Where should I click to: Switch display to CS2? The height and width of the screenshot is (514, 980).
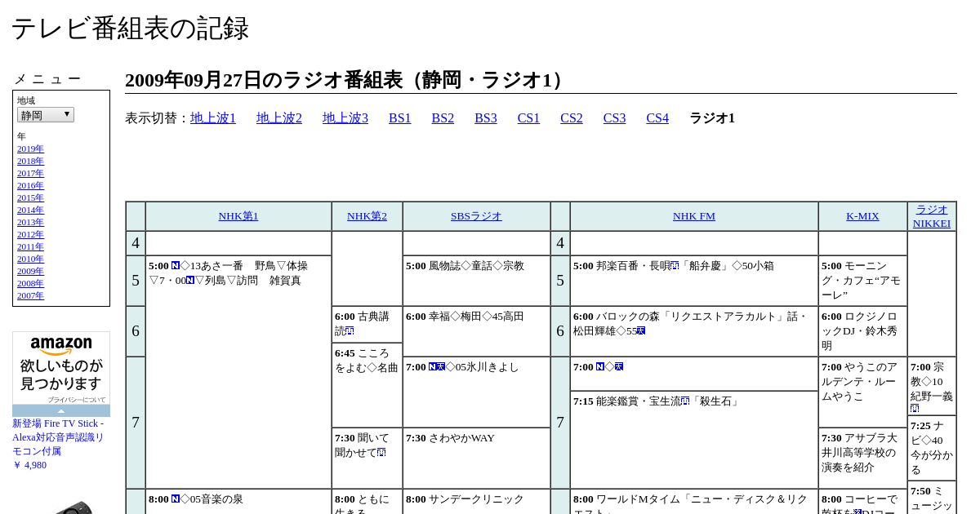coord(572,118)
